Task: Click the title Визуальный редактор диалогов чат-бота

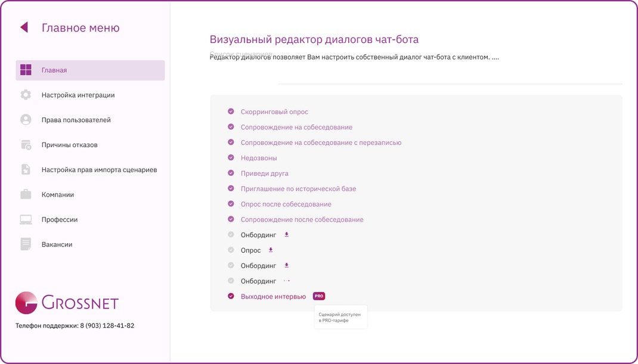Action: point(314,39)
